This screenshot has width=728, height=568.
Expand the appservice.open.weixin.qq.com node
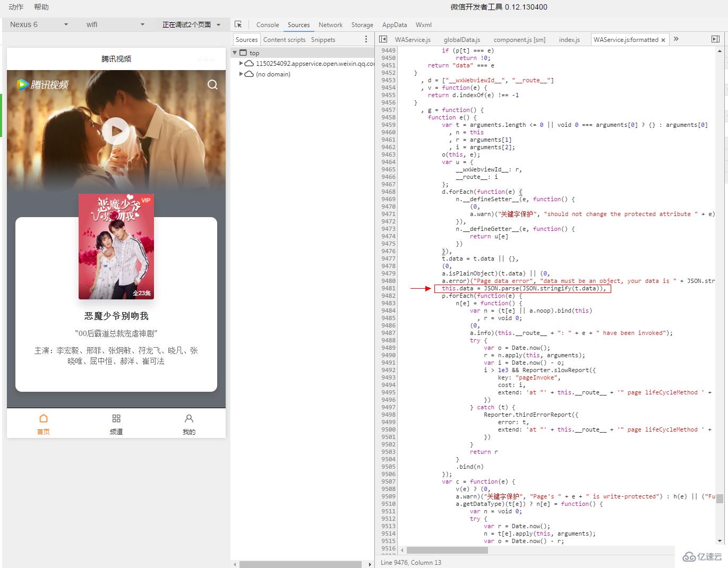click(241, 64)
